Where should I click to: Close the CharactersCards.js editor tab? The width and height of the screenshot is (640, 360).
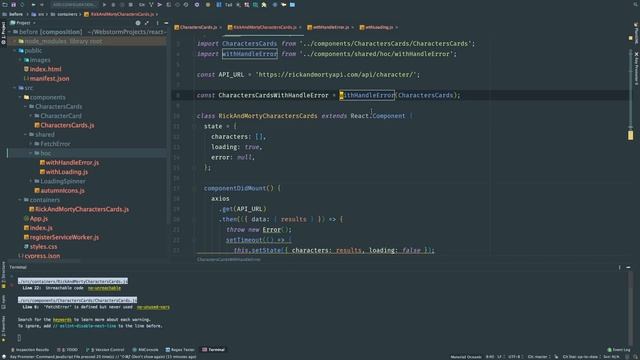(221, 27)
